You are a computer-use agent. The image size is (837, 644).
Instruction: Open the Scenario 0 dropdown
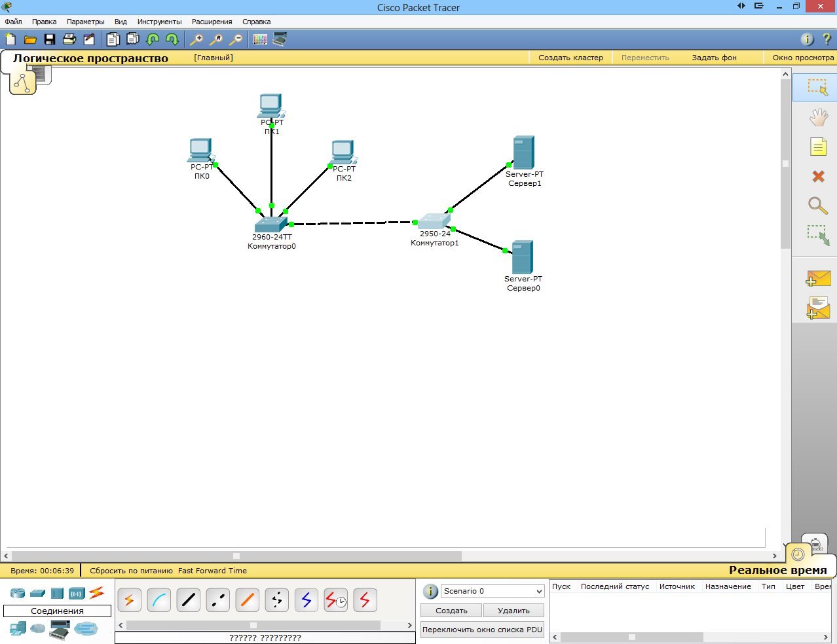[x=493, y=591]
